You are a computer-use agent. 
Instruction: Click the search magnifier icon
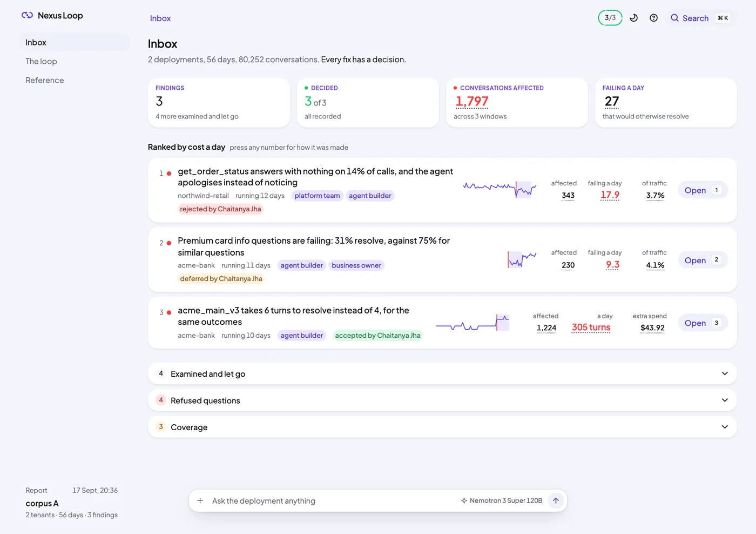coord(674,18)
